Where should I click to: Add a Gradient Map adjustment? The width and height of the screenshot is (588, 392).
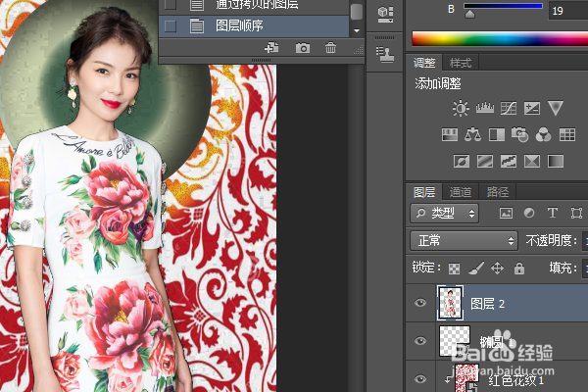(556, 162)
